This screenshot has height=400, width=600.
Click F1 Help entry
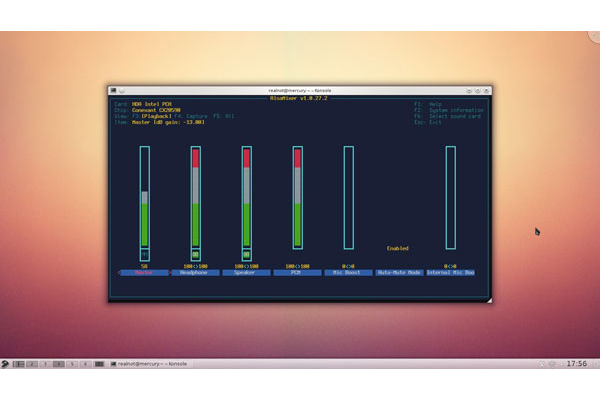pos(428,104)
